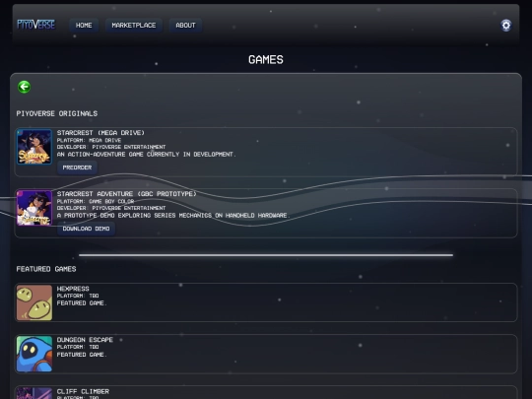Click 'Platform: Mega Drive' text

[89, 140]
